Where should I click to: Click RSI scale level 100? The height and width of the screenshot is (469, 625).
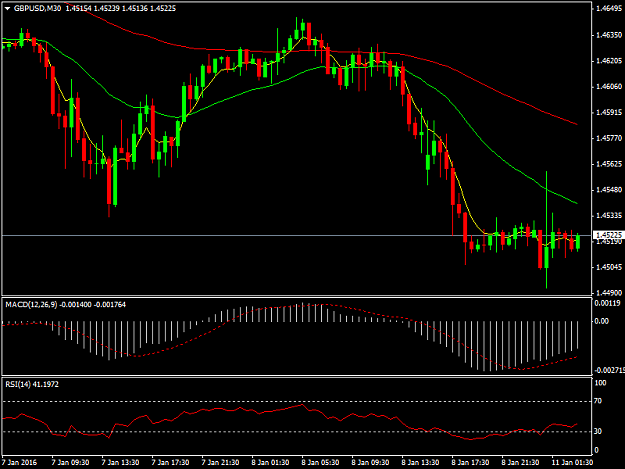click(x=600, y=383)
